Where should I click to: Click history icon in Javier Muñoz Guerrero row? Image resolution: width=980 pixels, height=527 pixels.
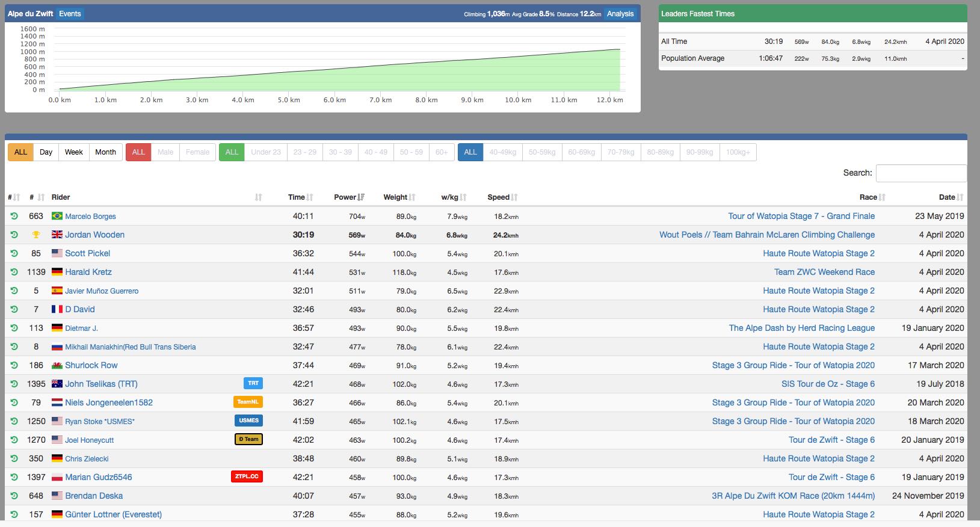pyautogui.click(x=14, y=291)
